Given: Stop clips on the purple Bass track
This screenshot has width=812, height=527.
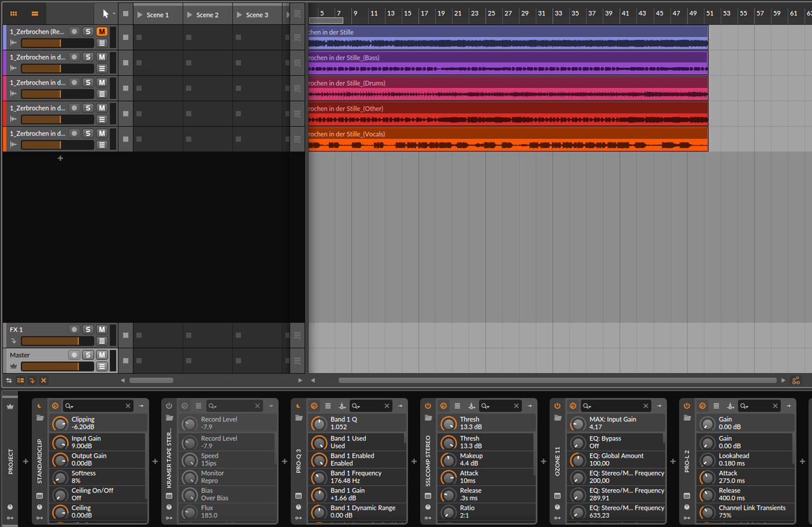Looking at the screenshot, I should (125, 63).
